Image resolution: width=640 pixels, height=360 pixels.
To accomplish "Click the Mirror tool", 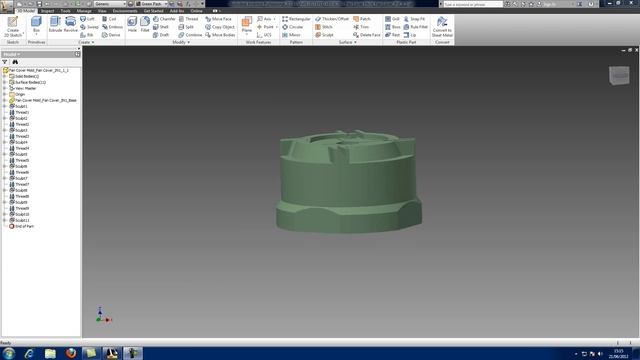I will tap(291, 35).
